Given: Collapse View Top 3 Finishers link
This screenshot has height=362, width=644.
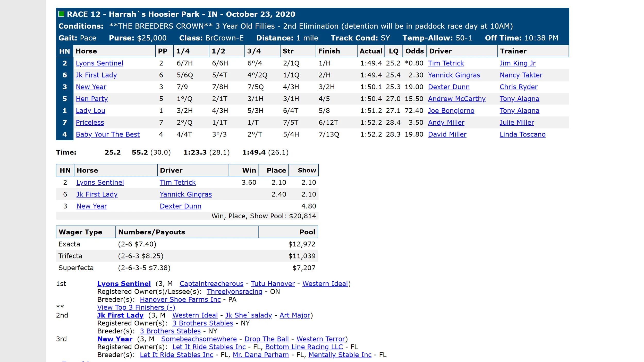Looking at the screenshot, I should (136, 307).
